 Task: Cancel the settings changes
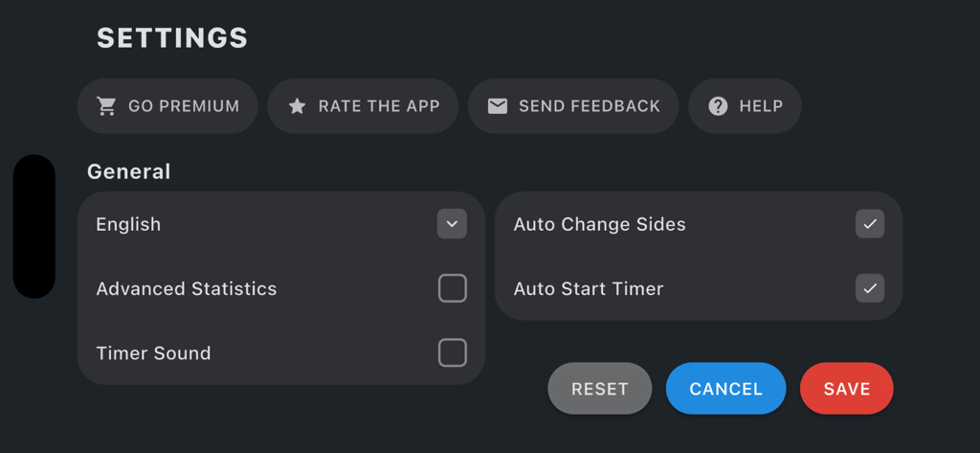pos(725,389)
